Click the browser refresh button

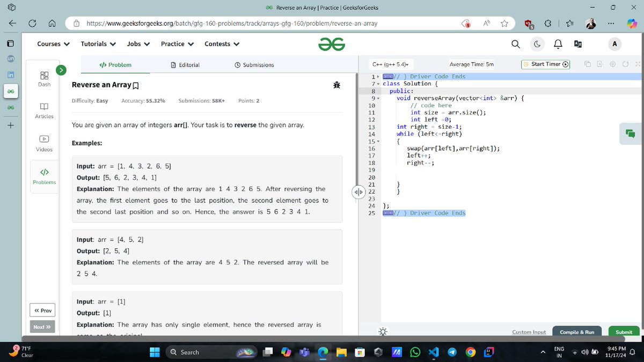(x=32, y=24)
